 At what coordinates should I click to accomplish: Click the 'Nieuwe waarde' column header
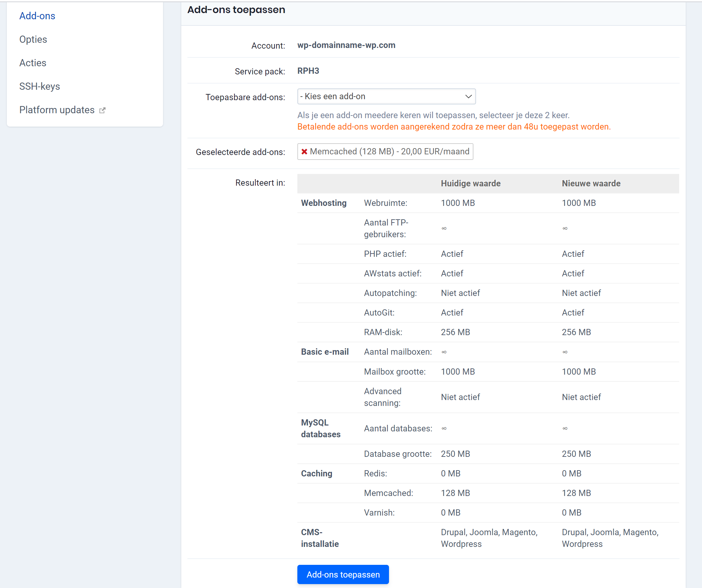tap(591, 183)
